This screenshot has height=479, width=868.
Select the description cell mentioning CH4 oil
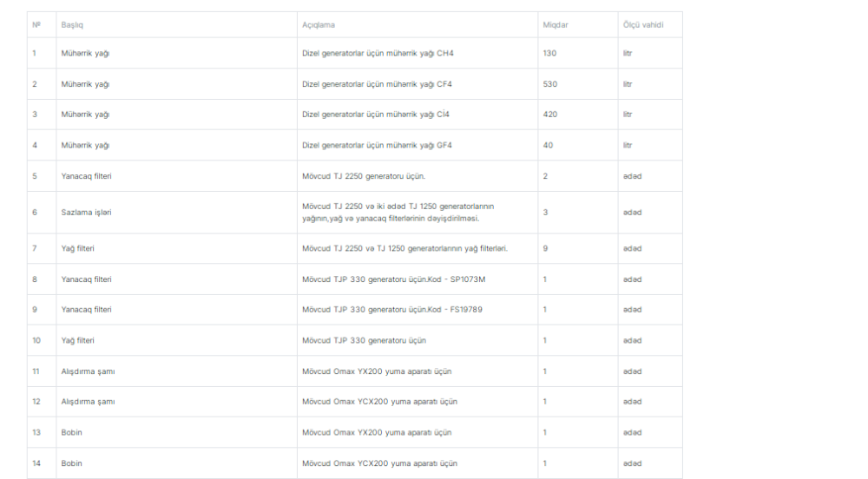point(378,53)
